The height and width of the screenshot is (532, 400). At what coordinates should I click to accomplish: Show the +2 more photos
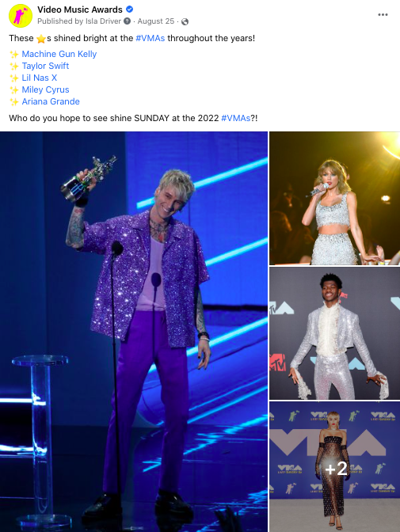334,467
